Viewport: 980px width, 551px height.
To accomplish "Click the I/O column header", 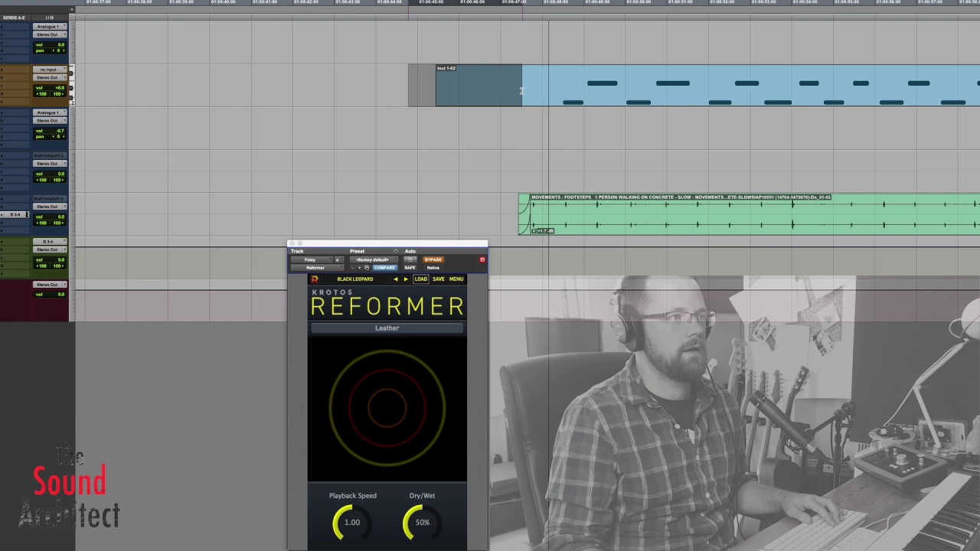I will tap(49, 18).
